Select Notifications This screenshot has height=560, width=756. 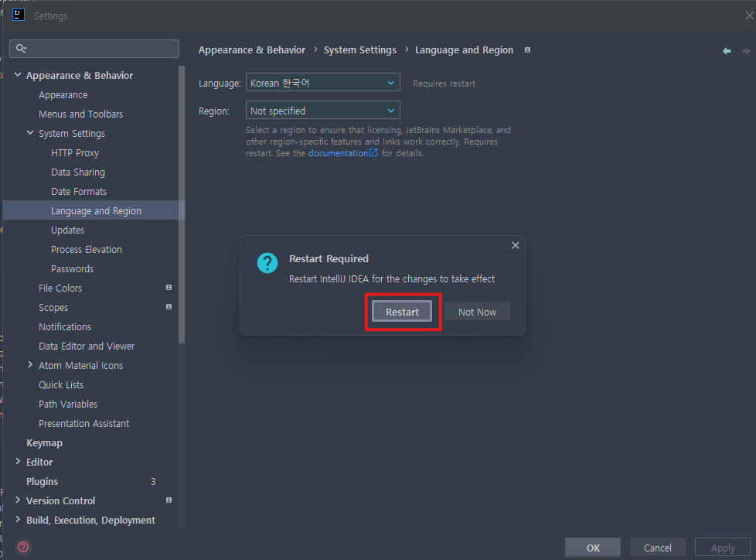pos(65,326)
